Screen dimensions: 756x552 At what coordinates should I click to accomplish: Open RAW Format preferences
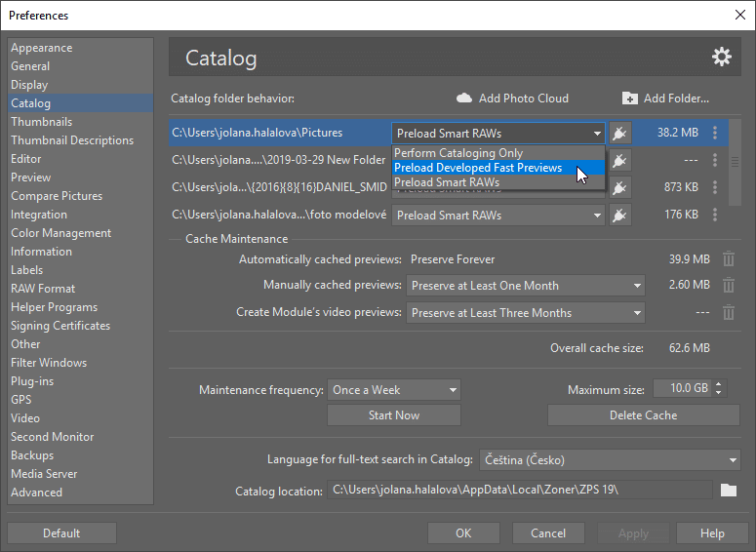pos(81,289)
